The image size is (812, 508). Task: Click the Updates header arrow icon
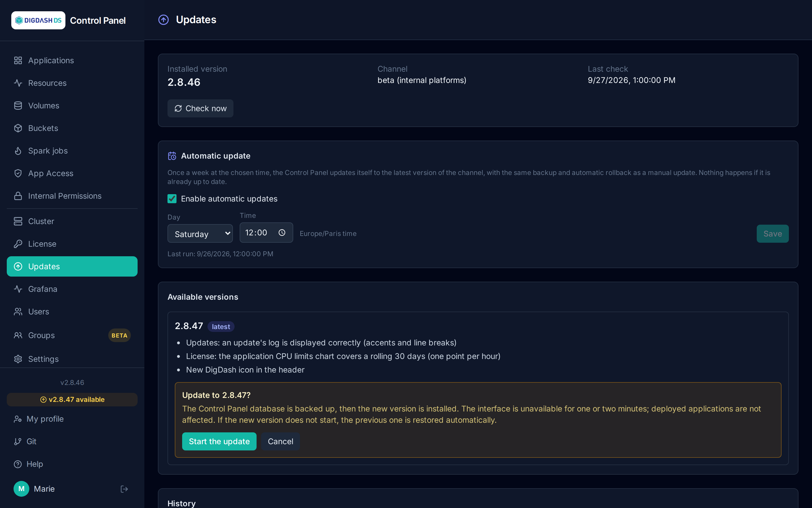[164, 20]
